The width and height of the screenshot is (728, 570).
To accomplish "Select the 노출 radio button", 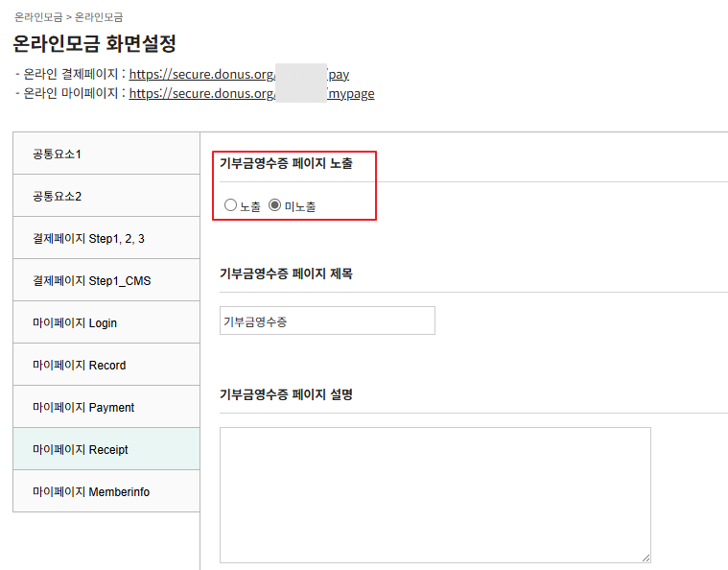I will pyautogui.click(x=230, y=205).
